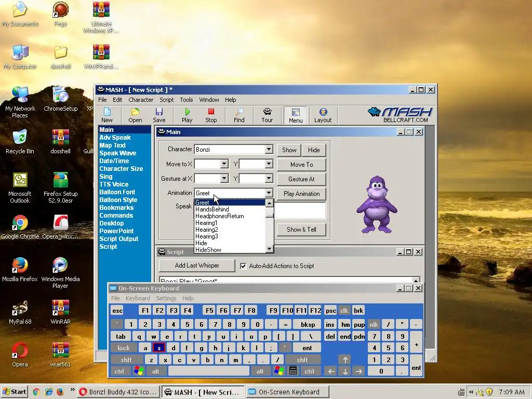532x399 pixels.
Task: Select the Firefox Setup 52.9.0esr icon
Action: pyautogui.click(x=60, y=188)
